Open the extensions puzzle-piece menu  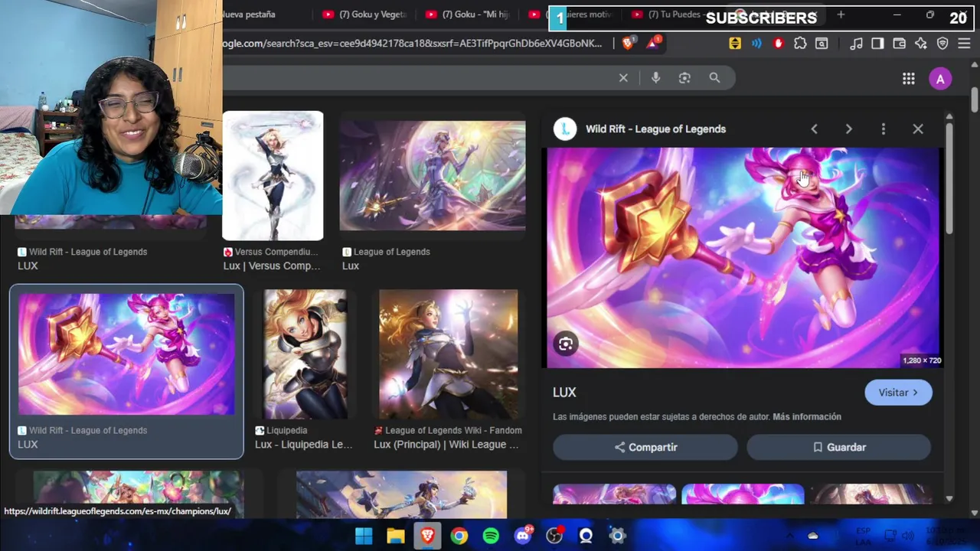coord(800,44)
